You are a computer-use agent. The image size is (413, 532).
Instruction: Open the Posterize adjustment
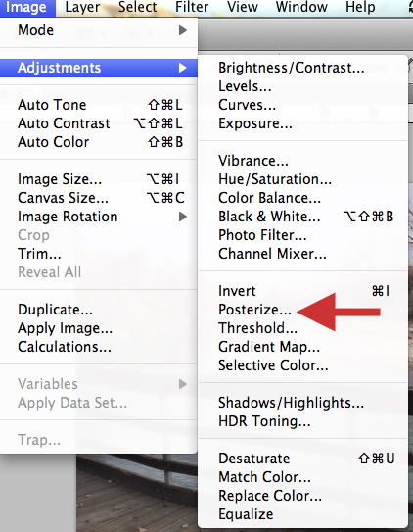[254, 310]
